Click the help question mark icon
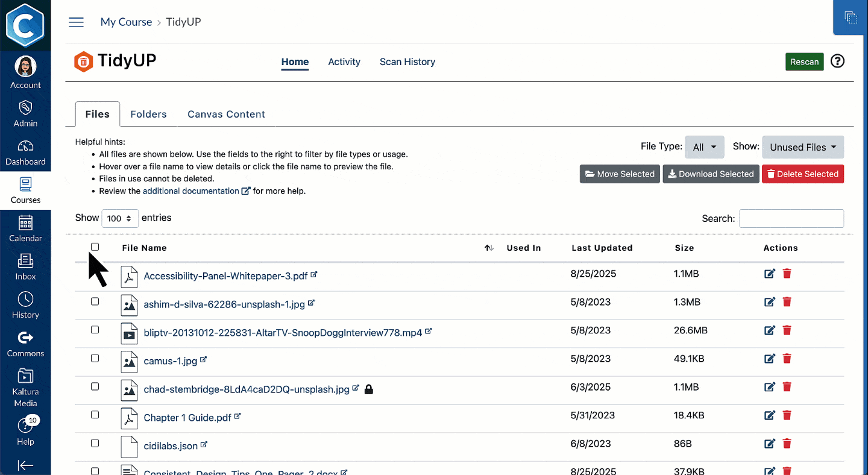Image resolution: width=868 pixels, height=475 pixels. coord(837,61)
